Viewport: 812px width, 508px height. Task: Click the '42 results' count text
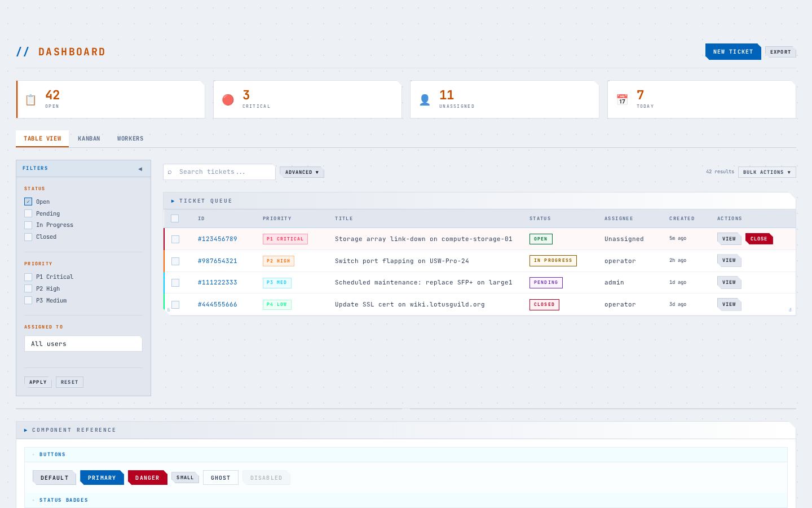[x=720, y=172]
